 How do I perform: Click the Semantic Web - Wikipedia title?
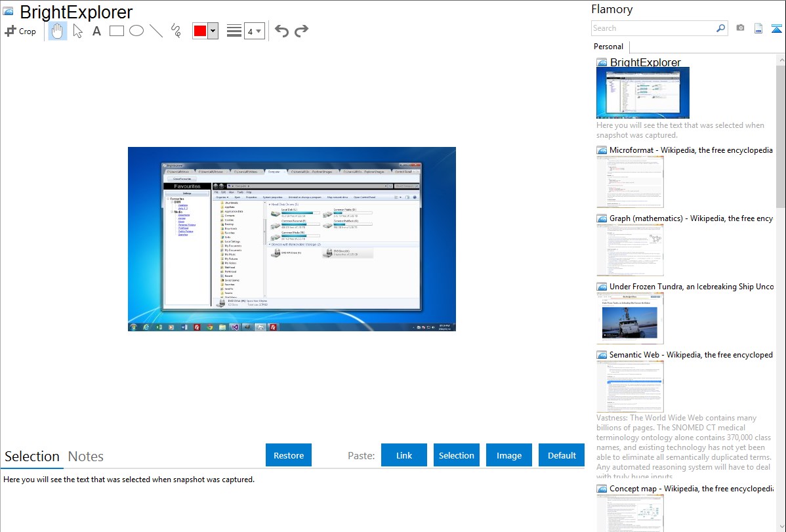click(x=691, y=354)
